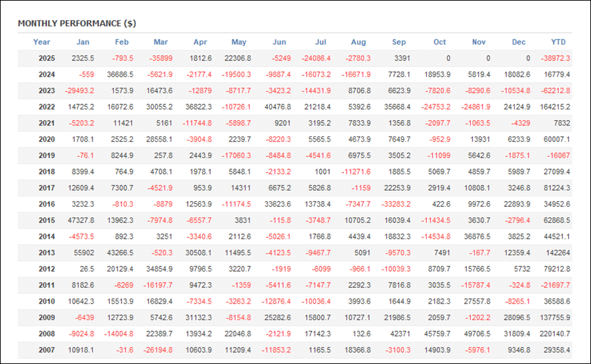The image size is (591, 364).
Task: Click the YTD column header
Action: tap(558, 42)
